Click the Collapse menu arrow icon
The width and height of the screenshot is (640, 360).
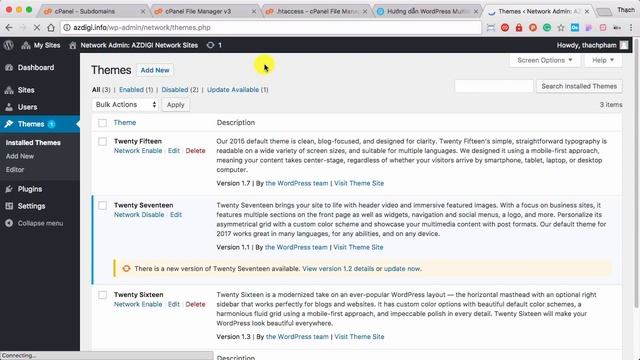9,224
